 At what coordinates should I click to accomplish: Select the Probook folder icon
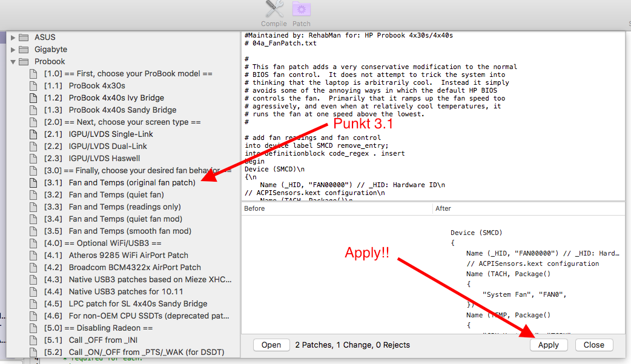click(24, 62)
